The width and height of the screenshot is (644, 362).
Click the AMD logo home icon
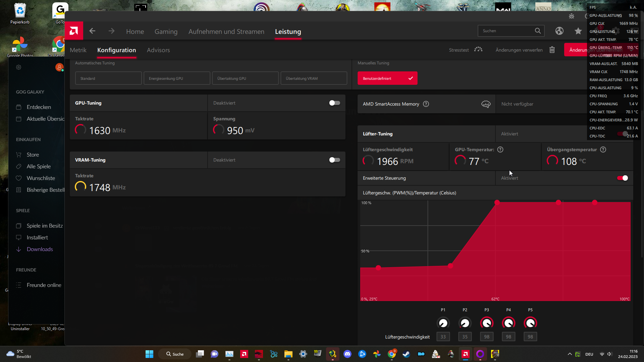click(74, 31)
